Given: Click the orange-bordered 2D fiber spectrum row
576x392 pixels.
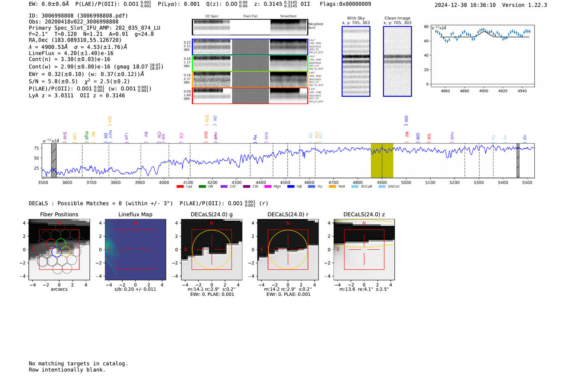Looking at the screenshot, I should click(250, 79).
